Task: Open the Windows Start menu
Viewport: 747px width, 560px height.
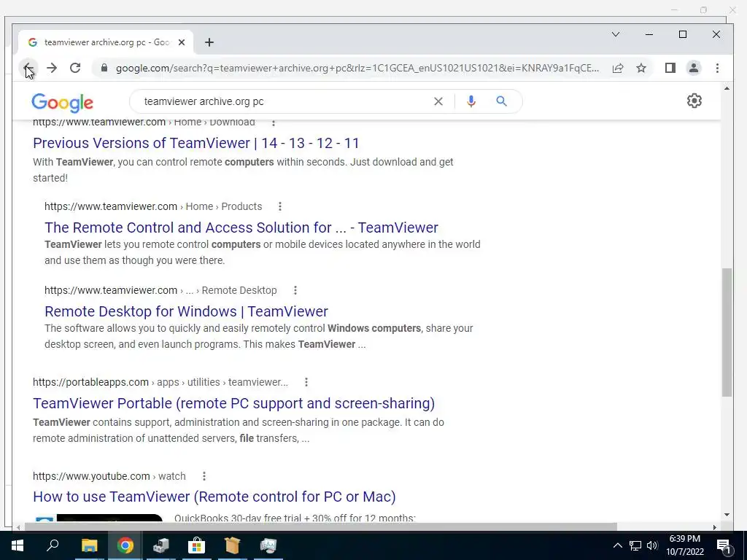Action: 18,545
